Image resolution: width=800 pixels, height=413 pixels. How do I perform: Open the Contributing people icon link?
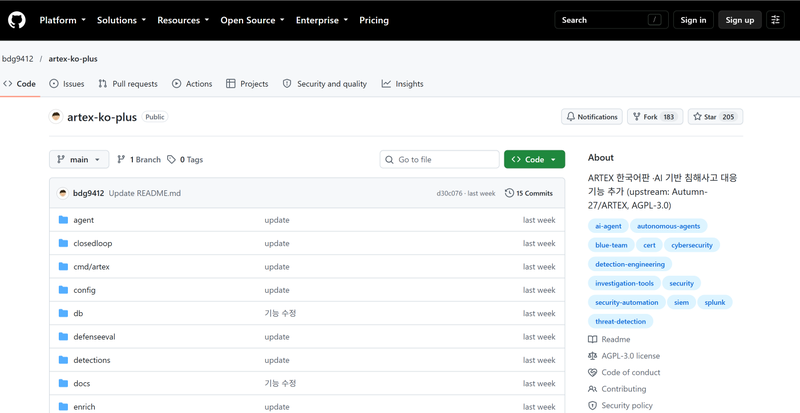pos(592,389)
